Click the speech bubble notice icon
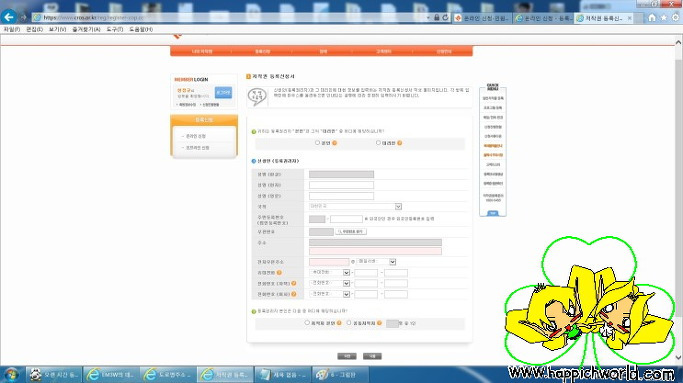This screenshot has width=683, height=383. pyautogui.click(x=257, y=97)
